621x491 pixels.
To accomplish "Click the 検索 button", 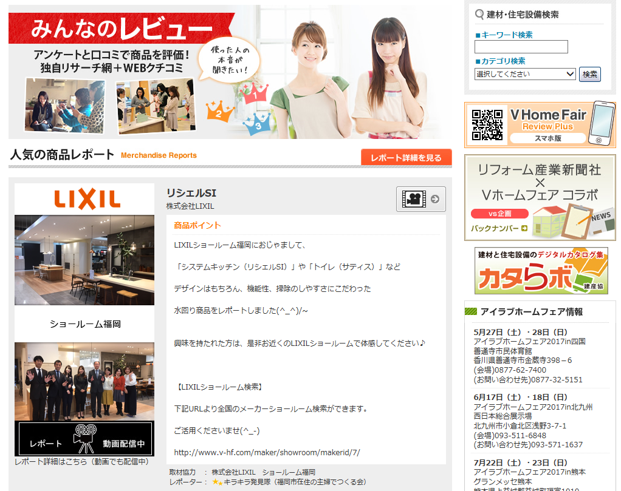I will (590, 74).
